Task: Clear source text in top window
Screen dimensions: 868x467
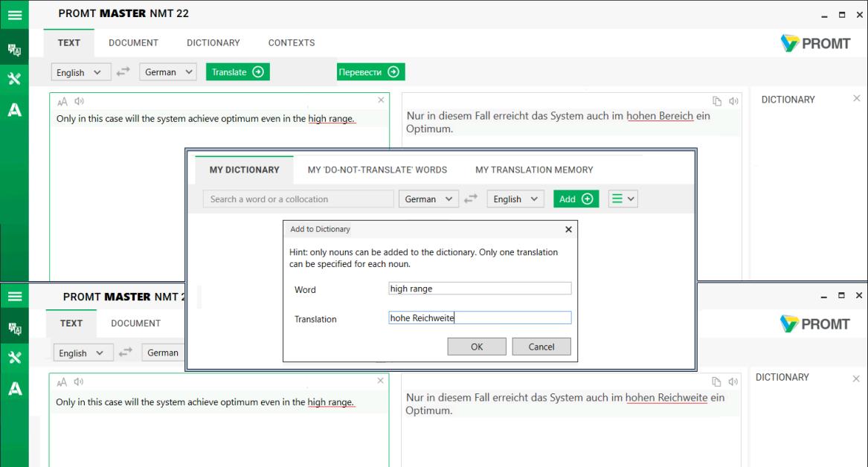Action: pyautogui.click(x=381, y=100)
